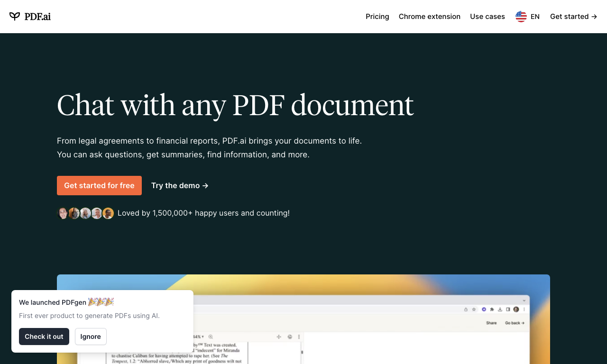The height and width of the screenshot is (364, 607).
Task: Click the Check it out button
Action: pyautogui.click(x=44, y=337)
